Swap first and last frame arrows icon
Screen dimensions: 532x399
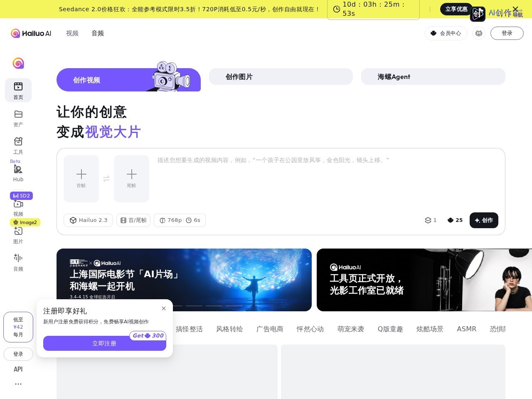coord(106,179)
